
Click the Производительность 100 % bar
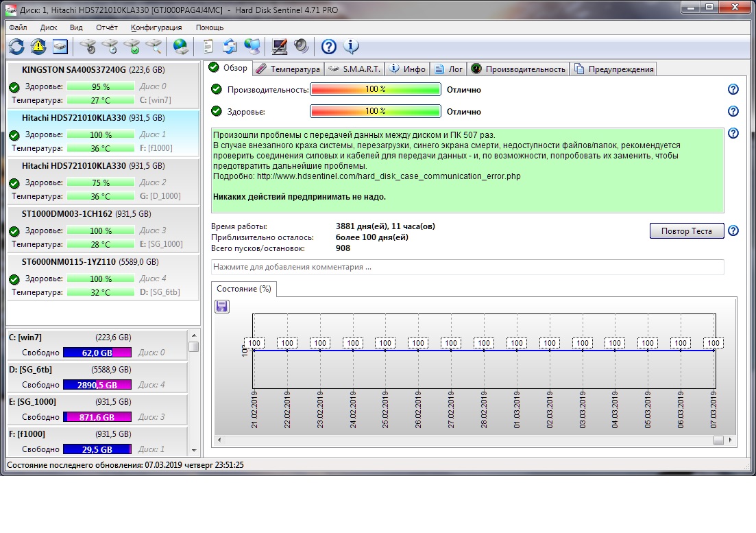[x=375, y=89]
